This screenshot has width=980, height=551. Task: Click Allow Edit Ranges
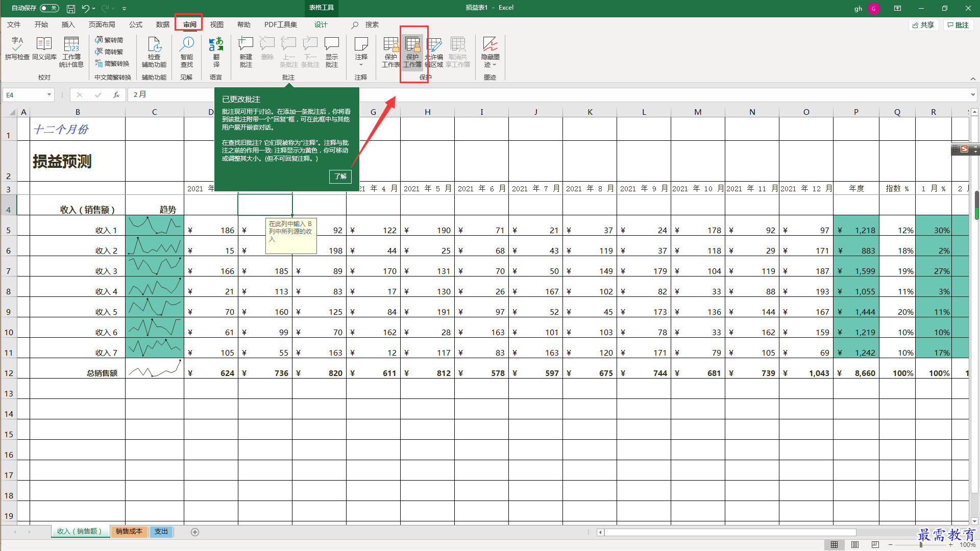point(434,52)
